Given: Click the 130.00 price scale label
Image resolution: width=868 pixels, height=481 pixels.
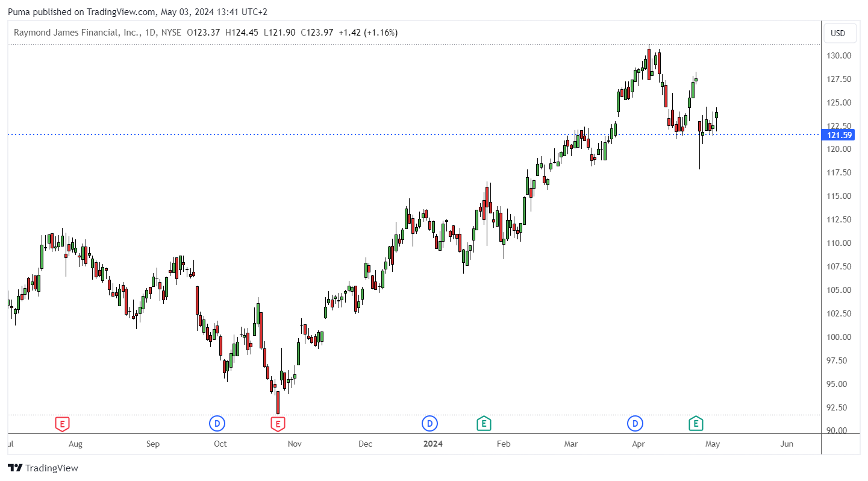Looking at the screenshot, I should (x=838, y=55).
